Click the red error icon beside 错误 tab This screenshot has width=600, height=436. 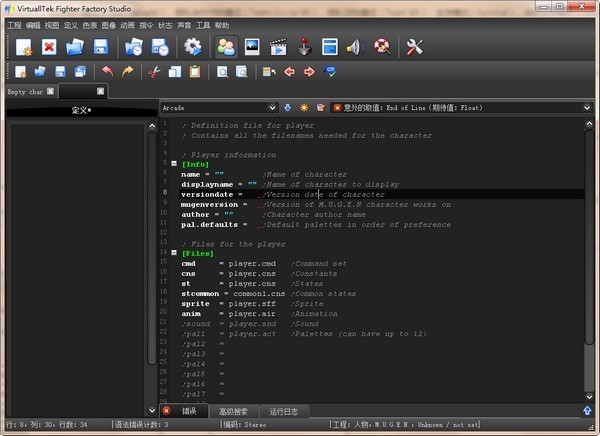click(x=167, y=411)
